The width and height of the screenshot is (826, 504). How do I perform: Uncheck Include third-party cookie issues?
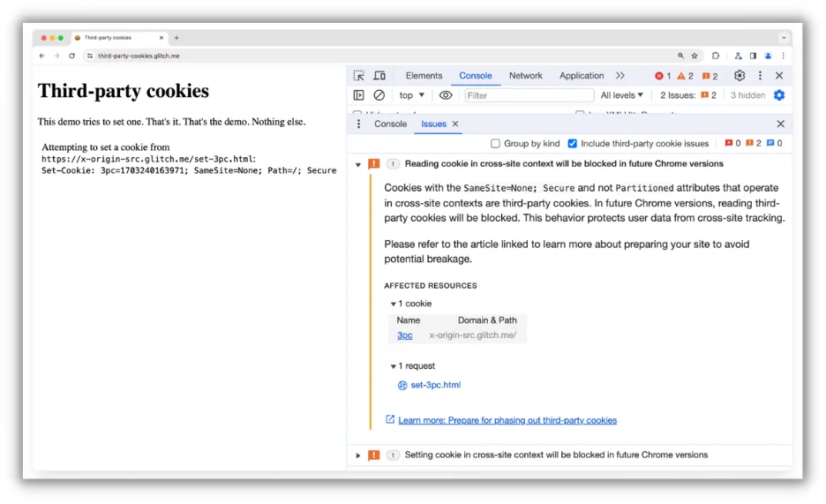[572, 143]
